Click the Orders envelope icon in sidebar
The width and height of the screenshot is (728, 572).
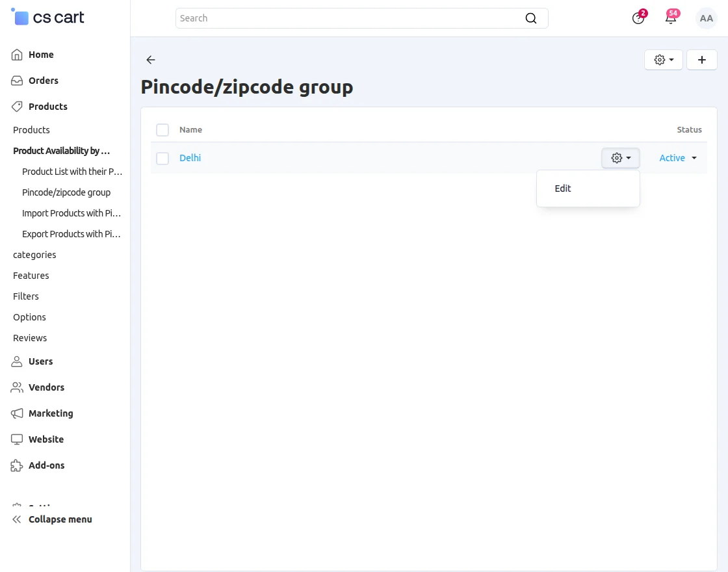[16, 81]
